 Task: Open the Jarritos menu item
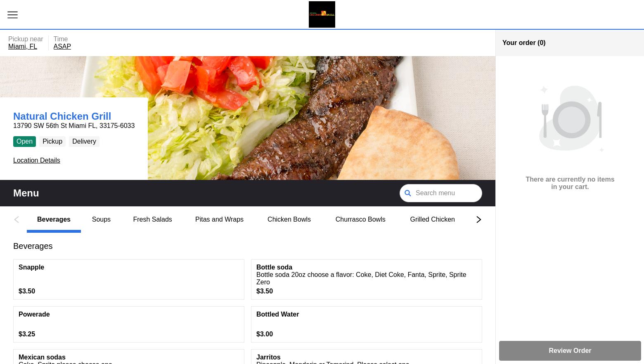(x=367, y=357)
